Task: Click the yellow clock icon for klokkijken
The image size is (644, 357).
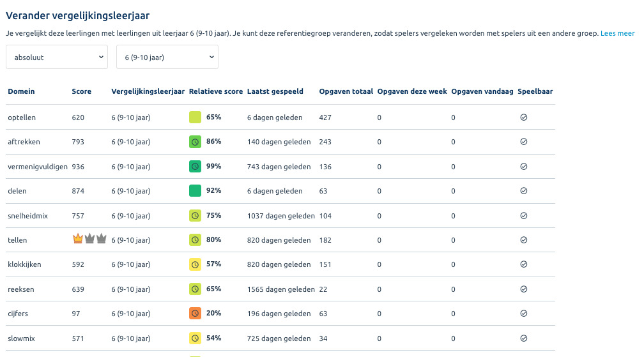Action: [195, 264]
